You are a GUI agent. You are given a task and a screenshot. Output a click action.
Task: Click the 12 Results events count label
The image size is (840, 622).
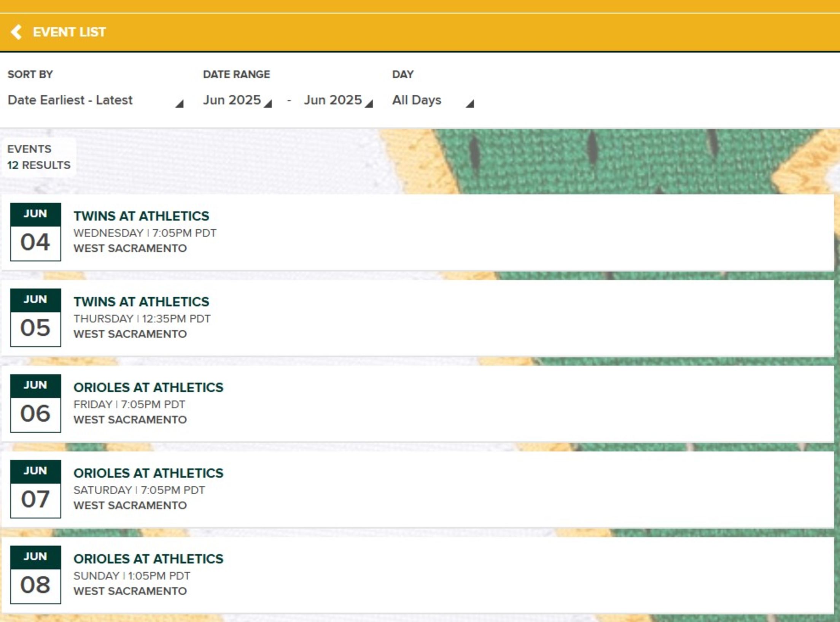(39, 165)
